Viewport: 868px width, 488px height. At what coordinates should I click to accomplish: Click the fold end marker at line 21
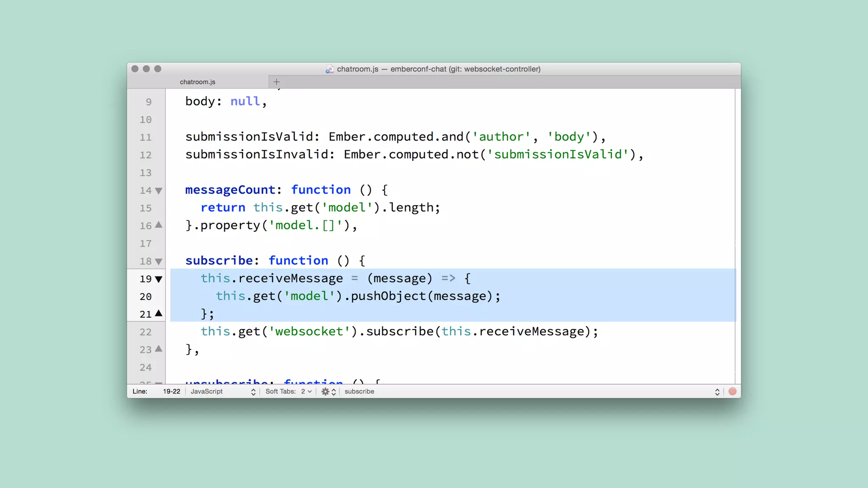click(159, 313)
